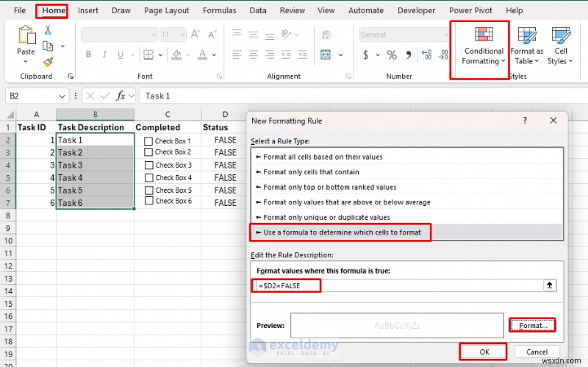
Task: Open the Data tab
Action: click(x=258, y=10)
